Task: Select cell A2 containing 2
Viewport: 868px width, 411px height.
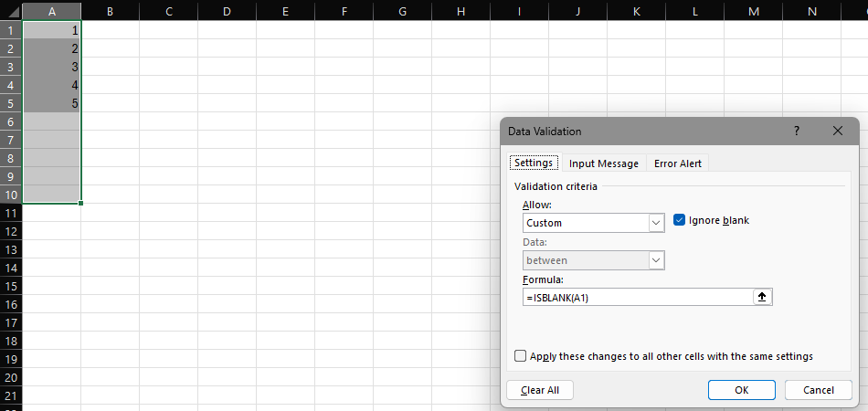Action: point(51,48)
